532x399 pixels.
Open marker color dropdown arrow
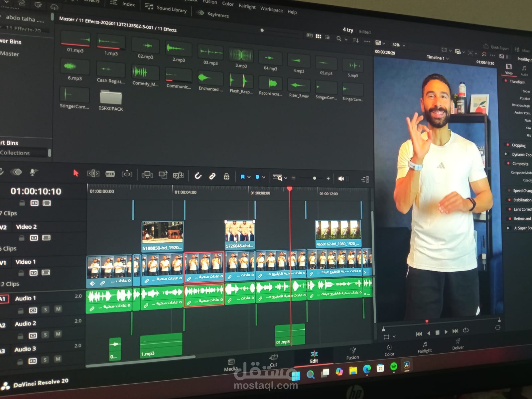point(263,178)
